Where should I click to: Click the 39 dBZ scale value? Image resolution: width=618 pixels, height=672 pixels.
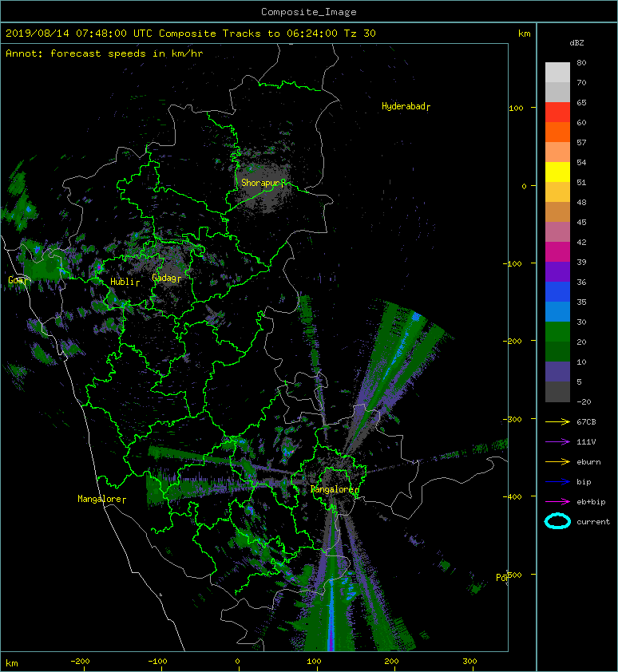click(581, 263)
